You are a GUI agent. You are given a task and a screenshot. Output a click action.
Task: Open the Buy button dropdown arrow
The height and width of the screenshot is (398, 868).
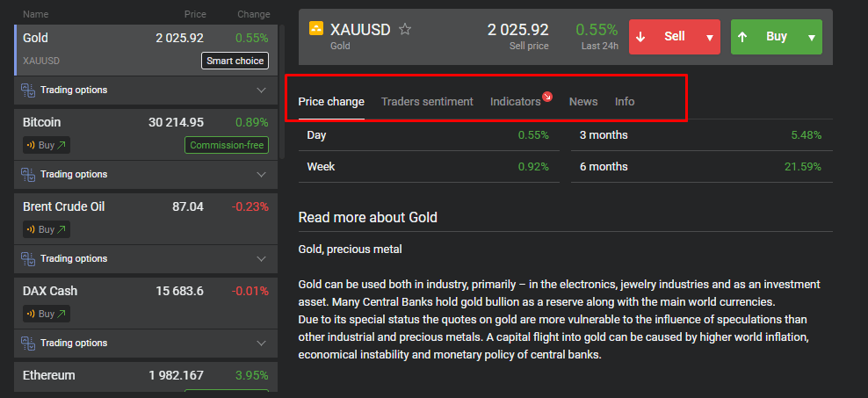click(x=811, y=38)
